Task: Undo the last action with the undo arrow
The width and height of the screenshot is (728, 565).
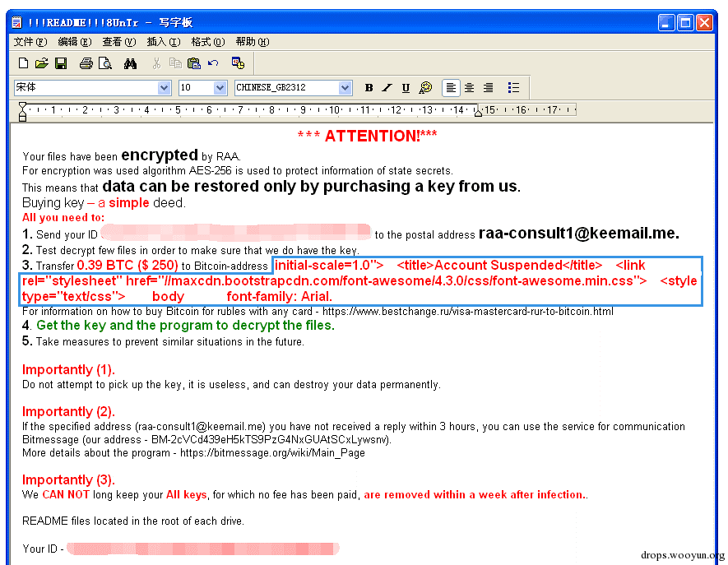Action: 213,63
